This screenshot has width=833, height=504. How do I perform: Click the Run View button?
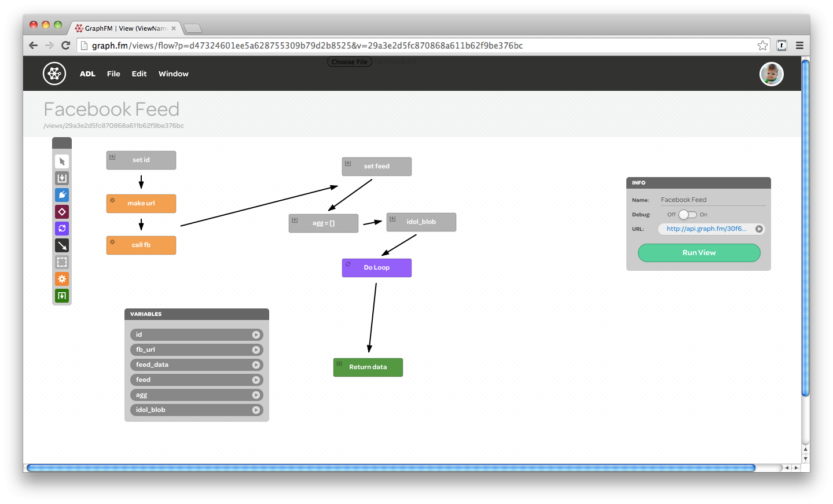(x=699, y=253)
